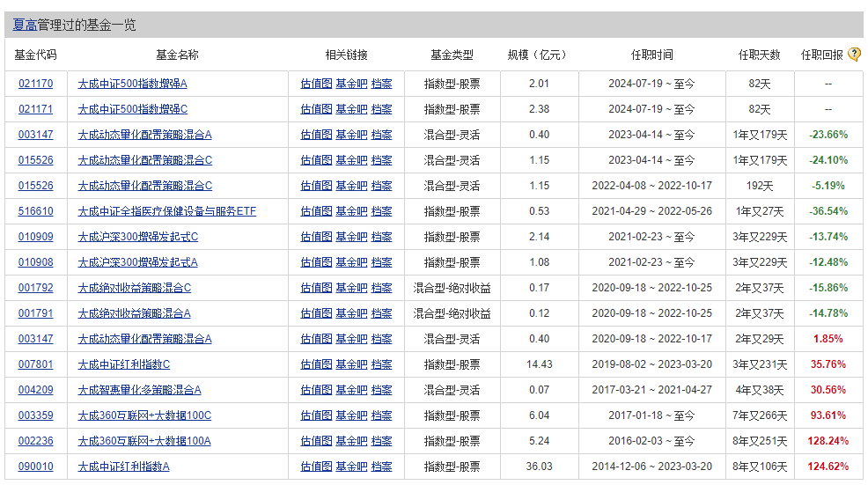The width and height of the screenshot is (868, 485).
Task: Open 大成智惠量化多策略混合A link
Action: (x=139, y=390)
